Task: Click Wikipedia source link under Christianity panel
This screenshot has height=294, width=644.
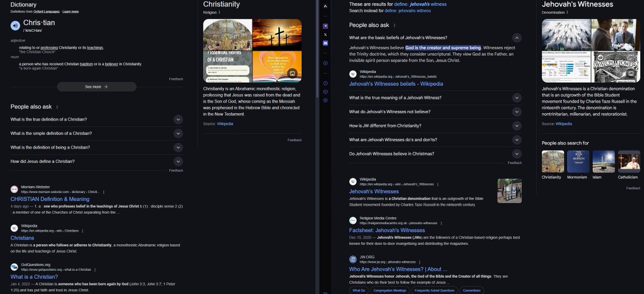Action: click(x=225, y=123)
